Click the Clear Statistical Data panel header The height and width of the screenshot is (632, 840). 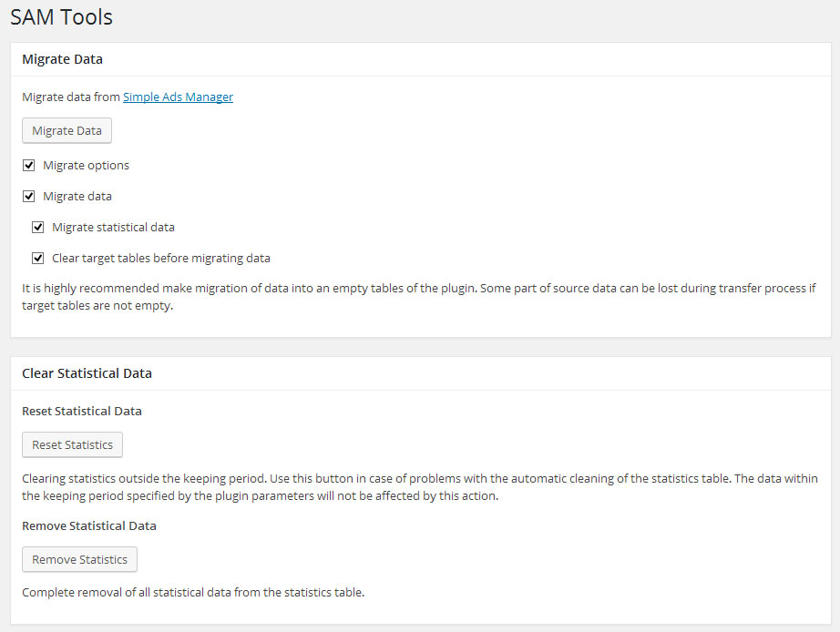click(x=87, y=373)
